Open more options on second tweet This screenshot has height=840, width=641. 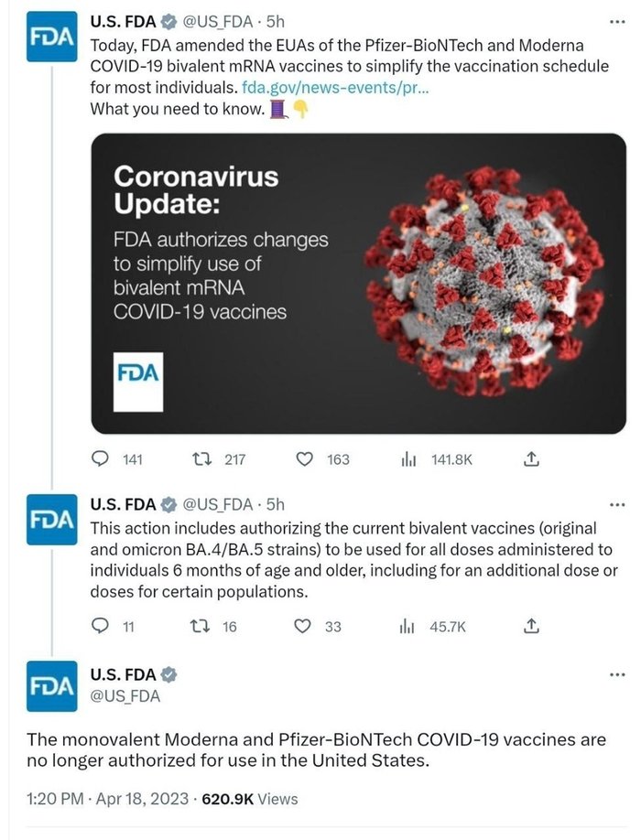617,504
